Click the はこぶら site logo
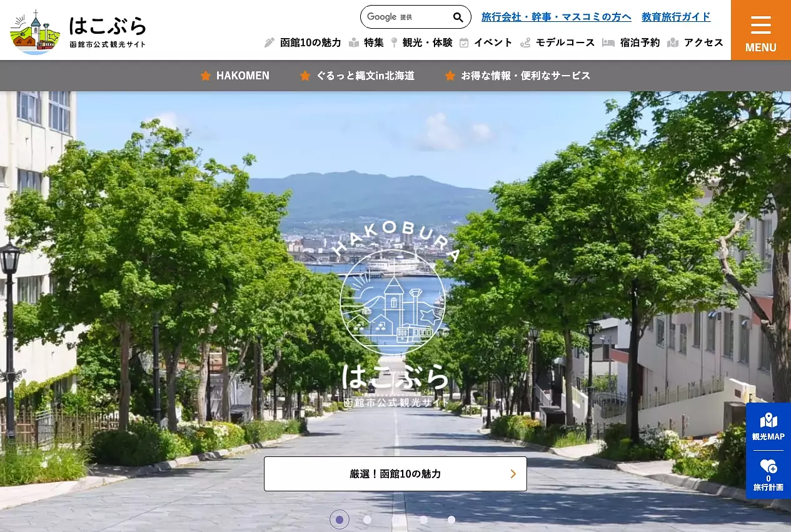The height and width of the screenshot is (532, 791). tap(78, 31)
